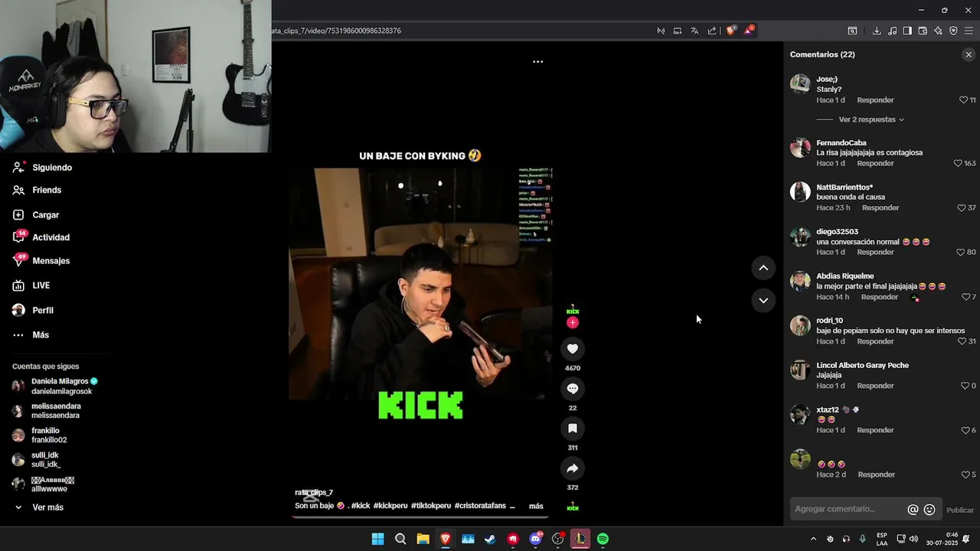The height and width of the screenshot is (551, 980).
Task: Like xtaz12 comment heart
Action: [965, 430]
